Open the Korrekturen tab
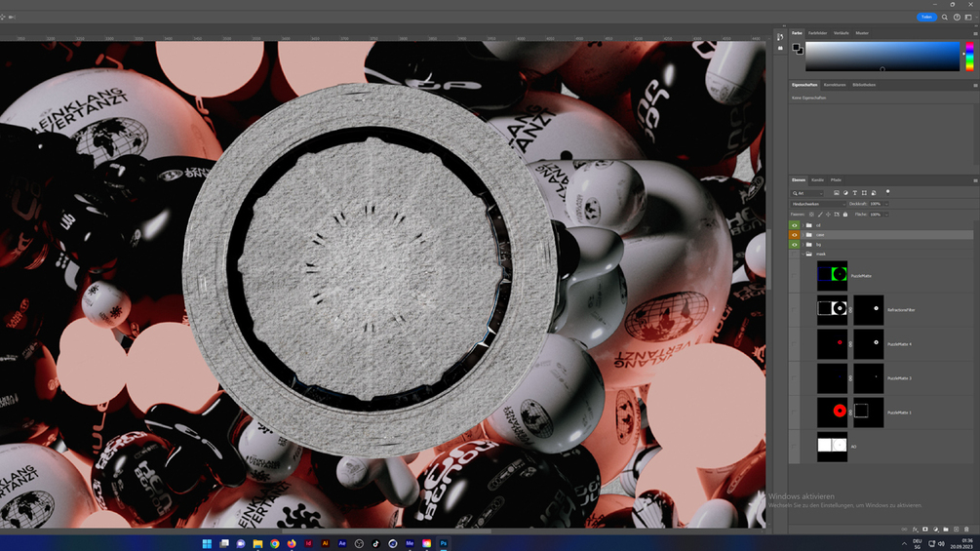 tap(835, 85)
